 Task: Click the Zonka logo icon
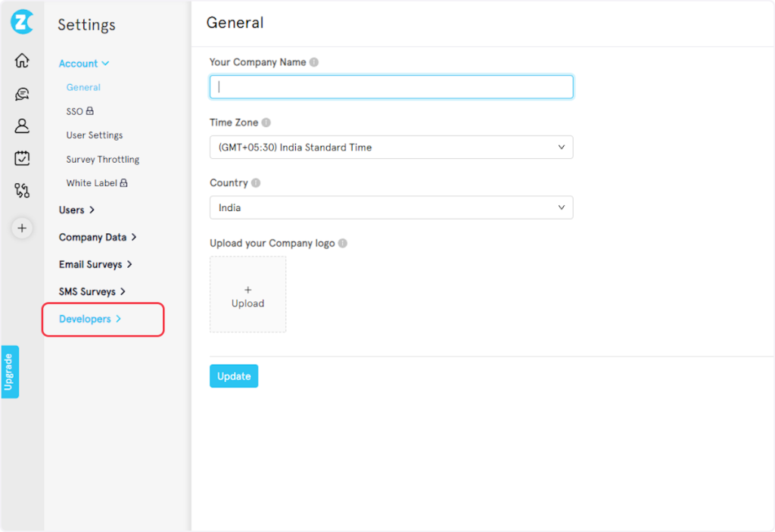pos(22,22)
